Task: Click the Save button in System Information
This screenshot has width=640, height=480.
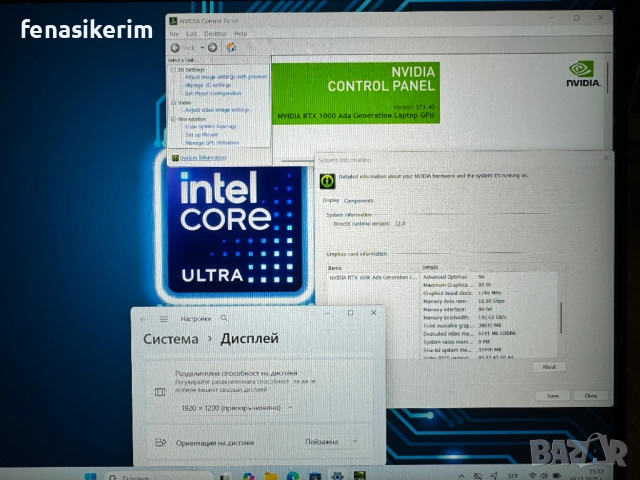Action: (552, 395)
